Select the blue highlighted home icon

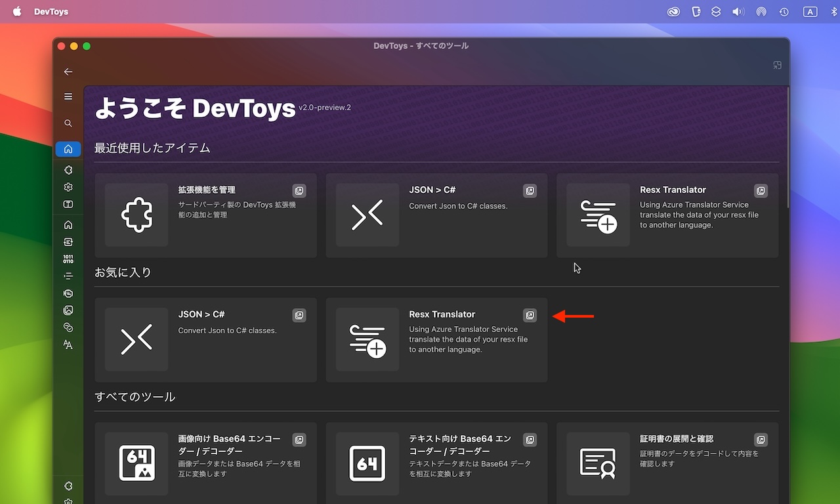[68, 149]
